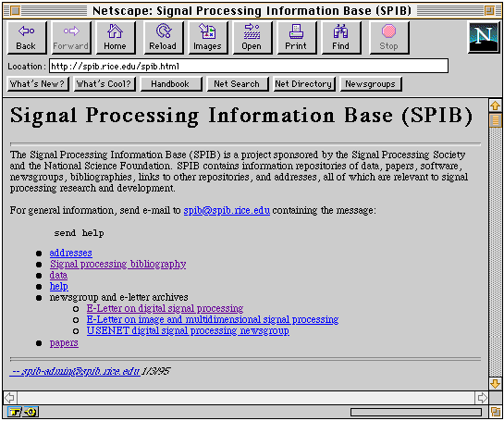Reload the current page
Image resolution: width=504 pixels, height=421 pixels.
tap(163, 38)
